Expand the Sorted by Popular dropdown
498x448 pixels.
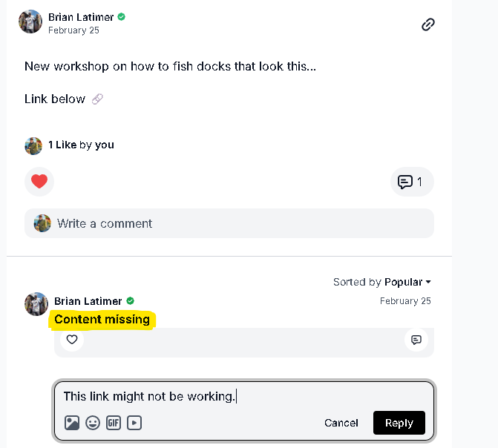point(382,282)
